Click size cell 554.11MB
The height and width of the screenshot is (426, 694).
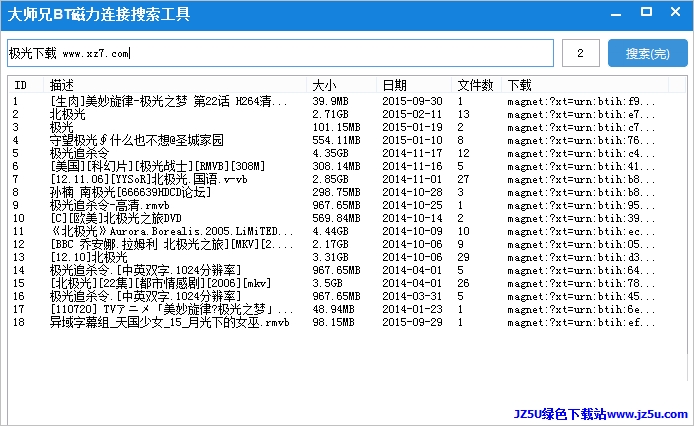336,140
